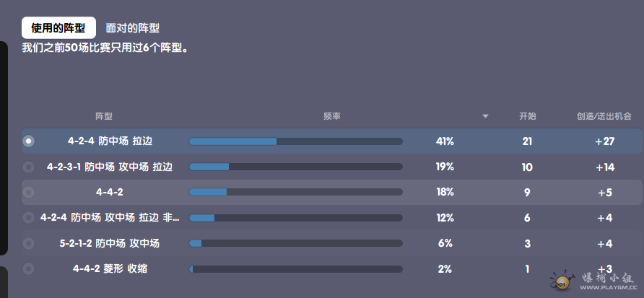The width and height of the screenshot is (644, 298).
Task: Click the 4-4-2 菱形 收缩 formation name
Action: pos(110,268)
